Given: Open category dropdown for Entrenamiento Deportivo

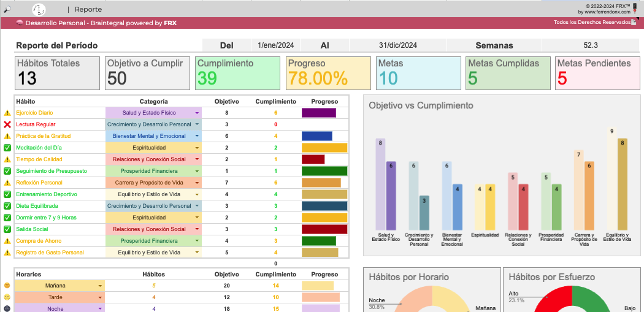Looking at the screenshot, I should coord(197,194).
